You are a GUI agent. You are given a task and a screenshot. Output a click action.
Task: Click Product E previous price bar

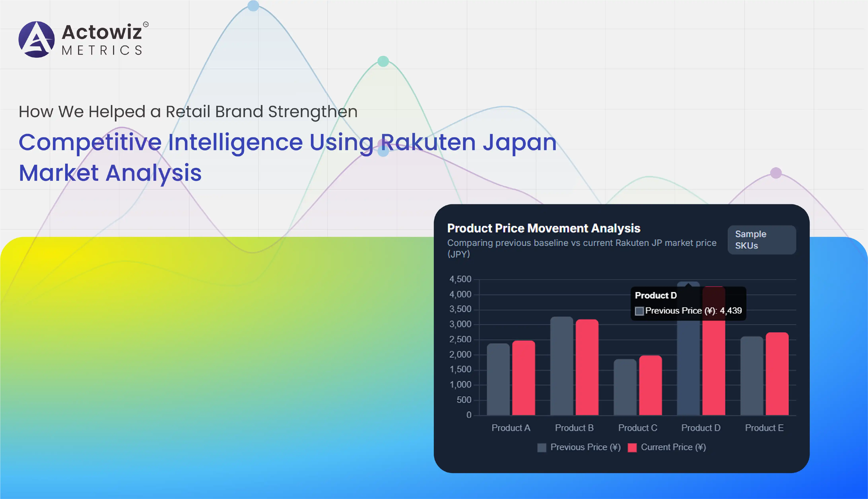point(751,376)
